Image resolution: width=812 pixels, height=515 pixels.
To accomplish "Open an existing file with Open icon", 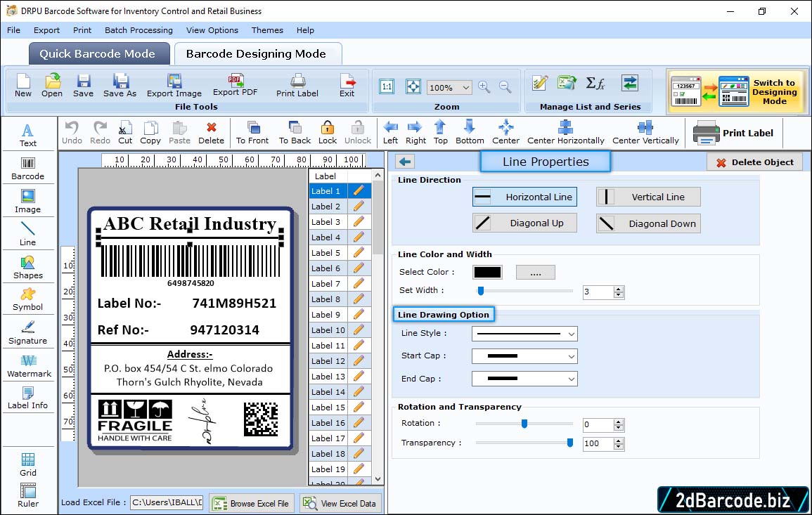I will tap(52, 86).
